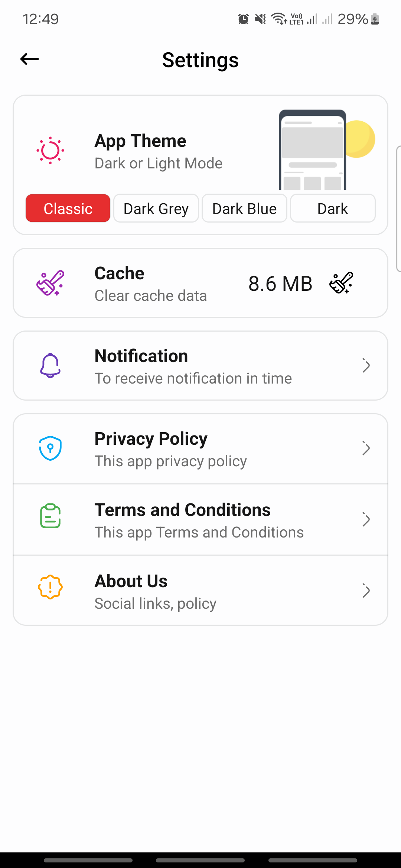Open Privacy Policy via its chevron
Viewport: 401px width, 868px height.
366,448
